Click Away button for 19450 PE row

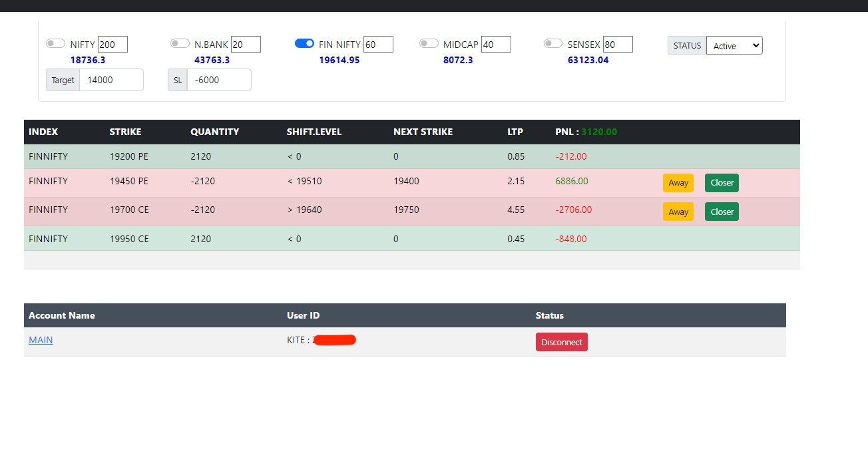point(678,183)
